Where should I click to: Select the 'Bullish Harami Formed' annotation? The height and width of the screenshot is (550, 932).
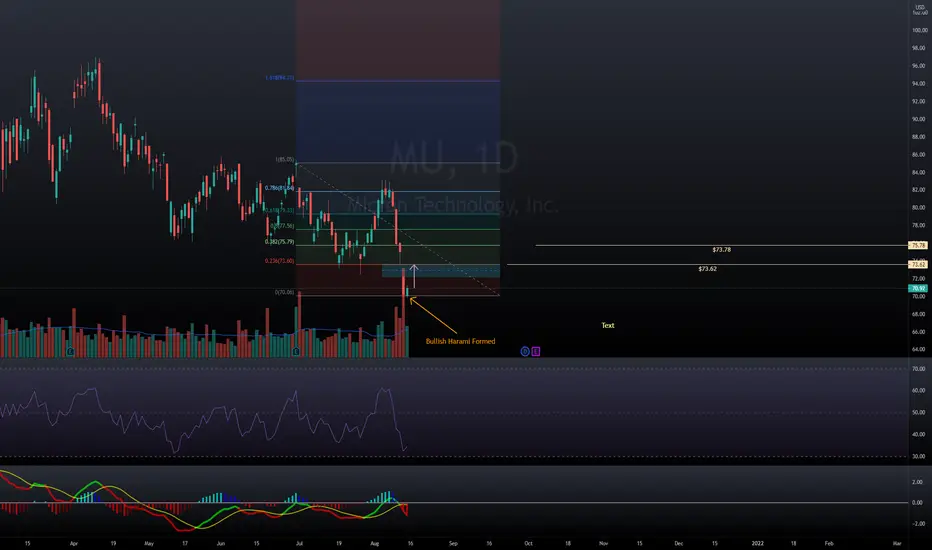pos(460,341)
